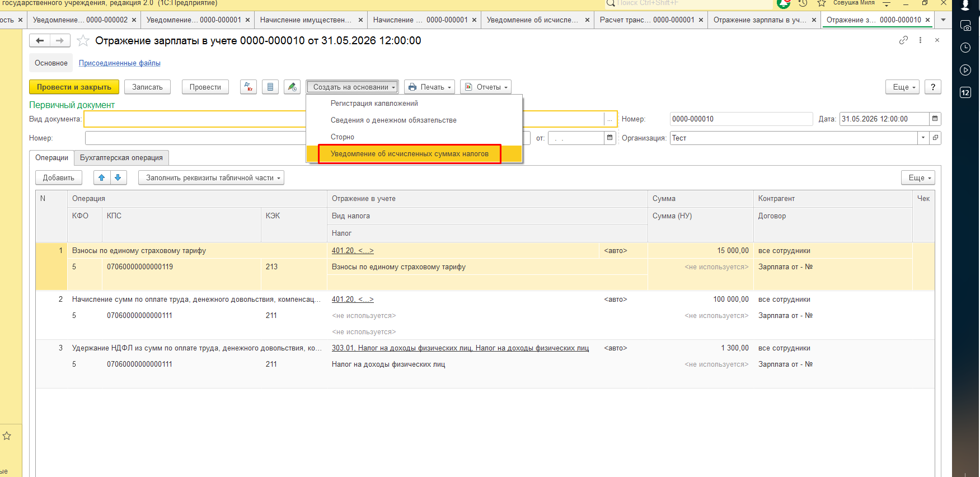Click the play icon in right sidebar
The image size is (980, 477).
coord(965,70)
